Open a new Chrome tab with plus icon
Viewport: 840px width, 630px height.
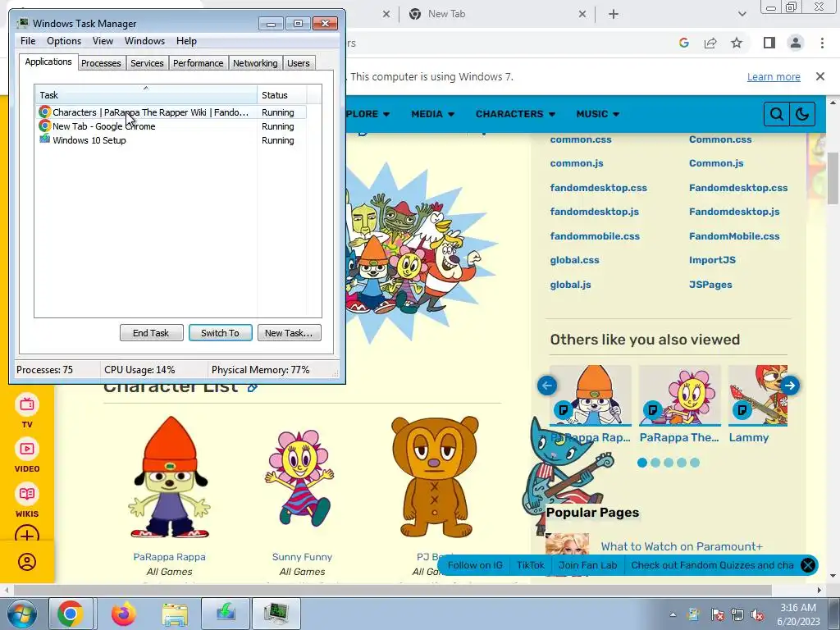(x=614, y=15)
